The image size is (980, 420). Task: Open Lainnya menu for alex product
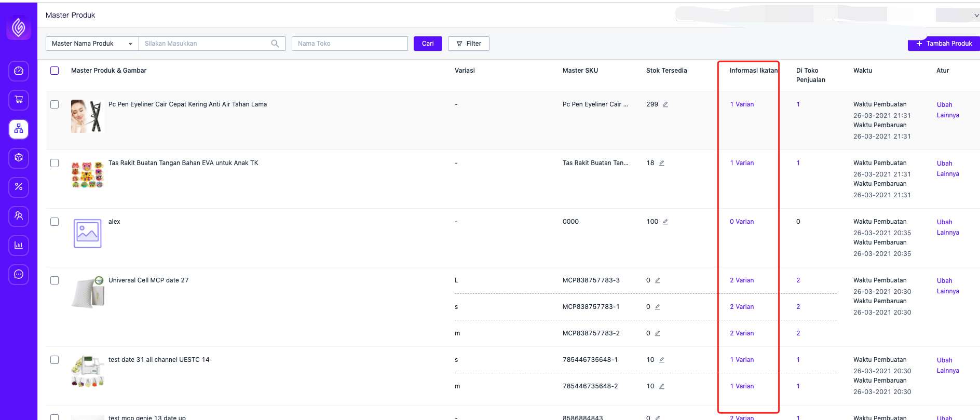948,233
